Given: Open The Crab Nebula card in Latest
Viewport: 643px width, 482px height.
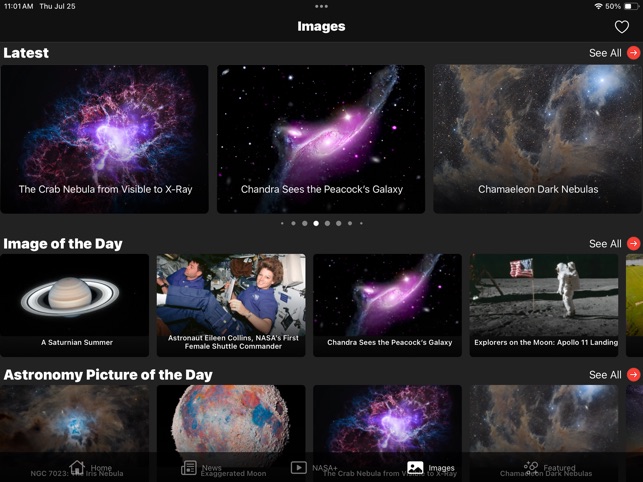Looking at the screenshot, I should 105,139.
